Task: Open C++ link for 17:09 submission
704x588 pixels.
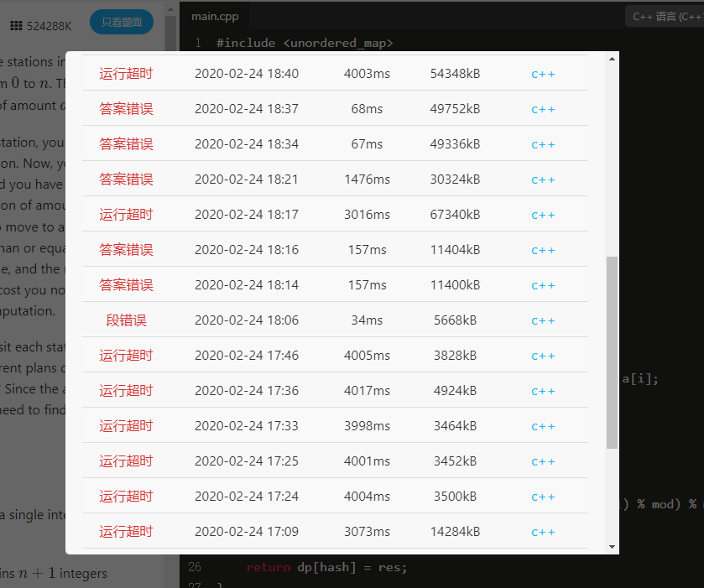Action: pyautogui.click(x=543, y=532)
